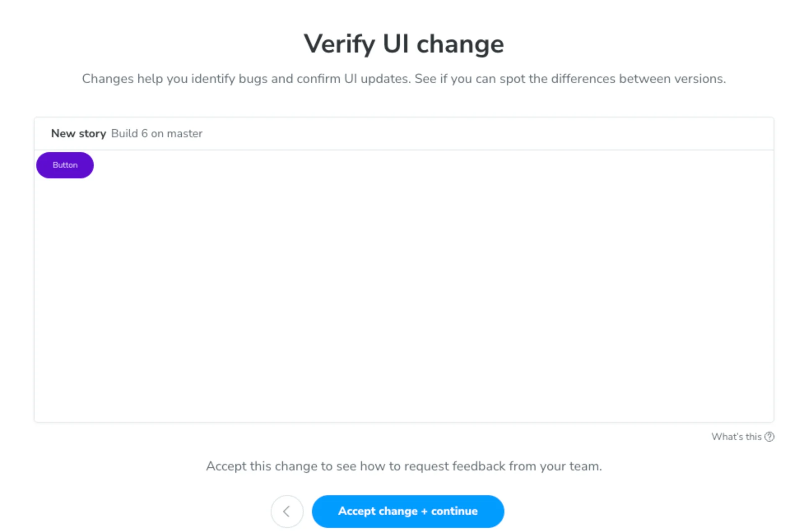Click the empty snapshot preview area
The width and height of the screenshot is (804, 532).
coord(404,293)
